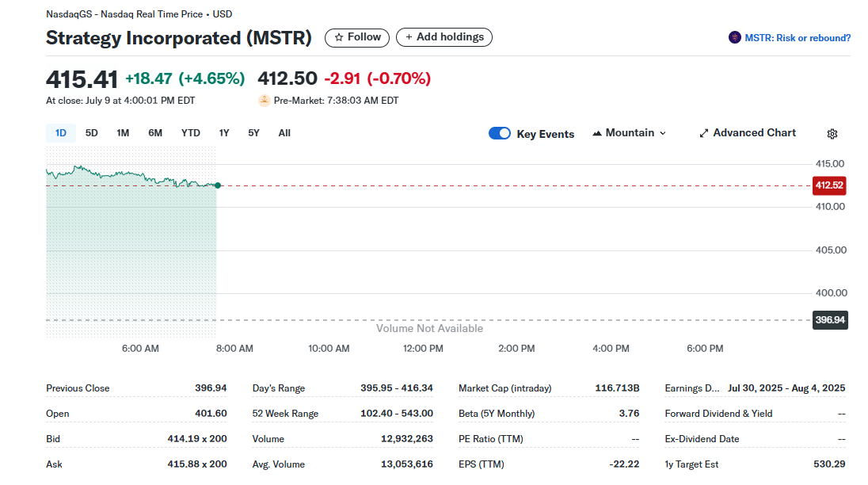This screenshot has height=485, width=868.
Task: Click earnings date Jul 30, 2025 - Aug 4, 2025
Action: (x=786, y=388)
